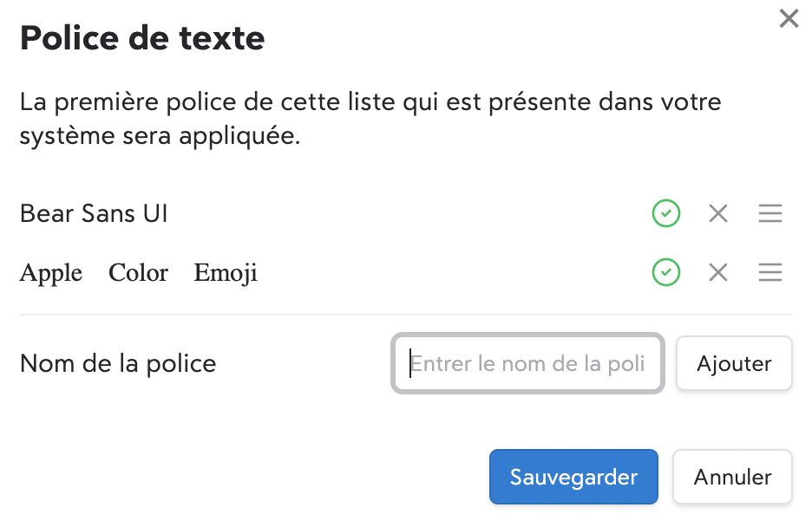The width and height of the screenshot is (812, 527).
Task: Click the blue Sauvegarder button
Action: tap(573, 477)
